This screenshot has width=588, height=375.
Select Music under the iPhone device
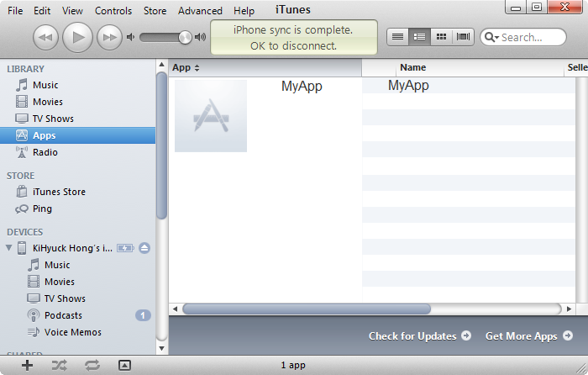[x=77, y=265]
